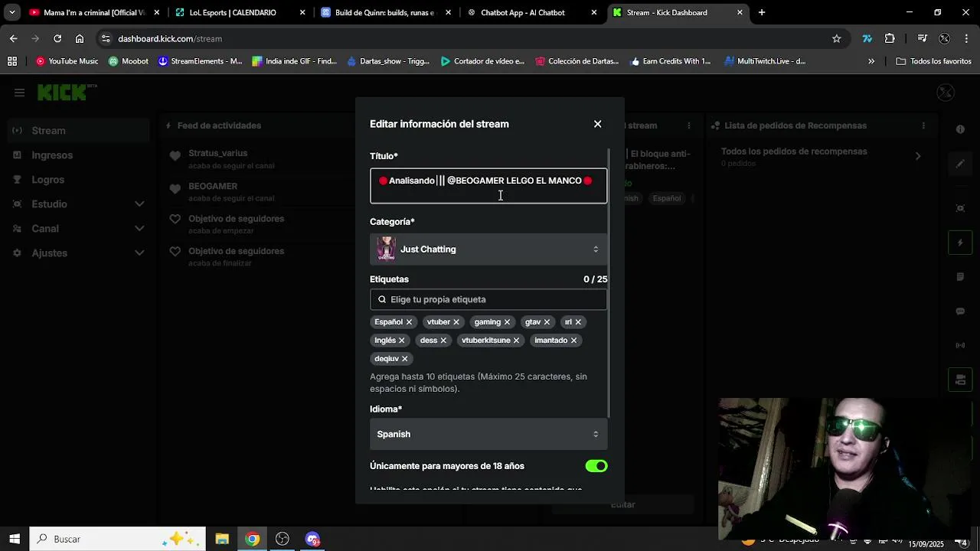The height and width of the screenshot is (551, 980).
Task: Toggle Únicamente para mayores de 18 años
Action: [596, 466]
